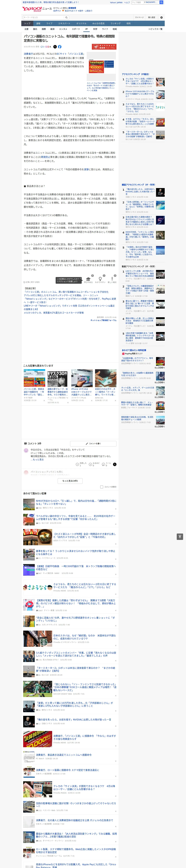This screenshot has width=186, height=868.
Task: Click the ヘルプ link at top
Action: tap(127, 2)
